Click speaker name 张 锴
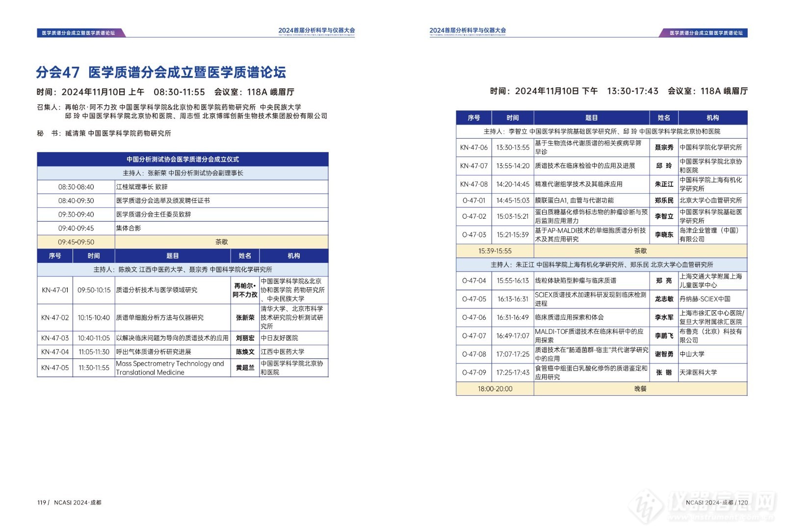This screenshot has width=785, height=532. click(664, 373)
